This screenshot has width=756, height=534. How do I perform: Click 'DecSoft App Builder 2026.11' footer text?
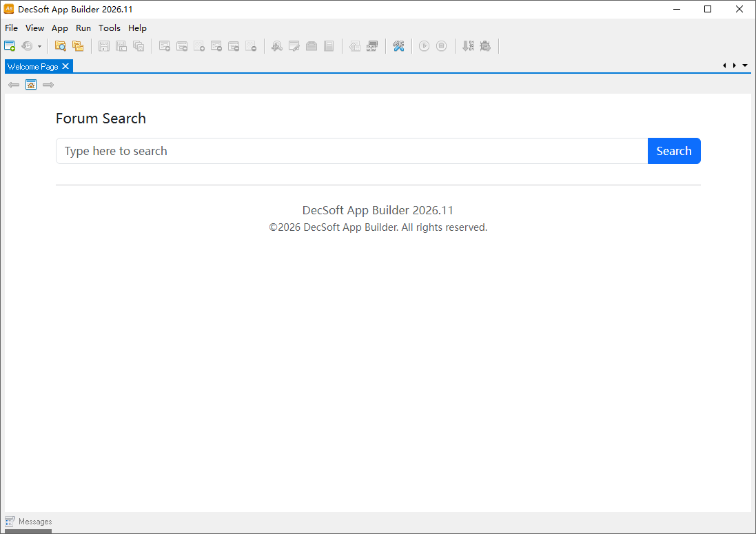(378, 210)
